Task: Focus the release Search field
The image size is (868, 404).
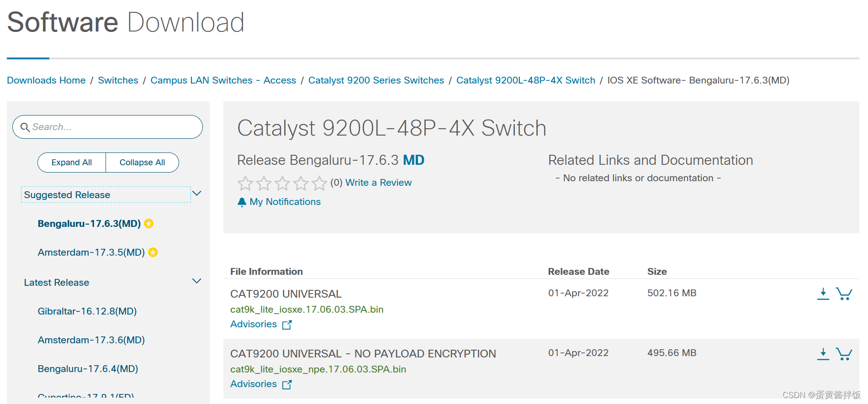Action: pyautogui.click(x=107, y=127)
